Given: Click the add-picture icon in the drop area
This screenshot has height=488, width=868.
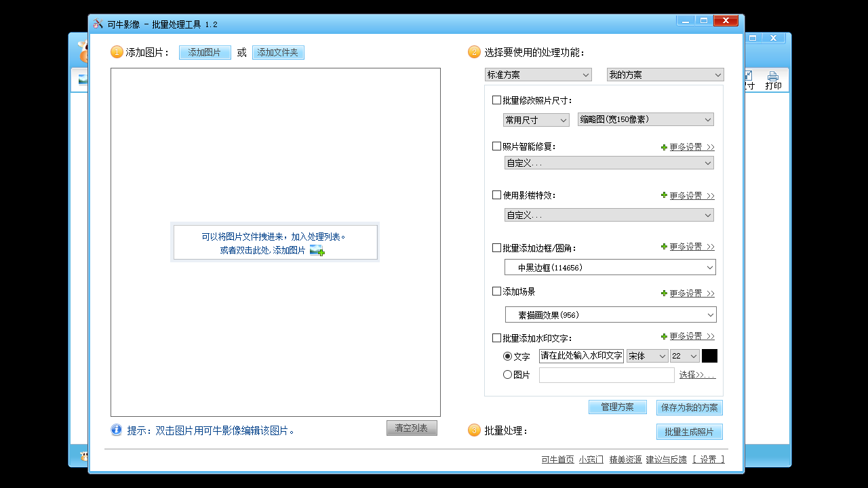Looking at the screenshot, I should pos(317,251).
